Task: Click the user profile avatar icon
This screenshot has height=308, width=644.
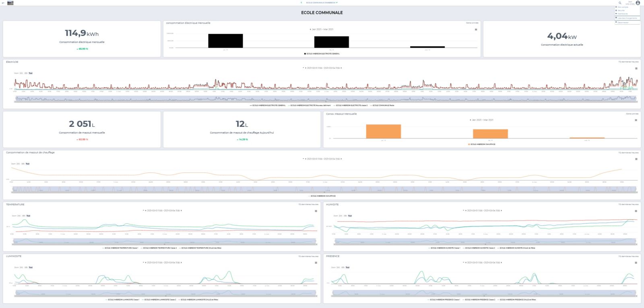Action: coord(638,3)
